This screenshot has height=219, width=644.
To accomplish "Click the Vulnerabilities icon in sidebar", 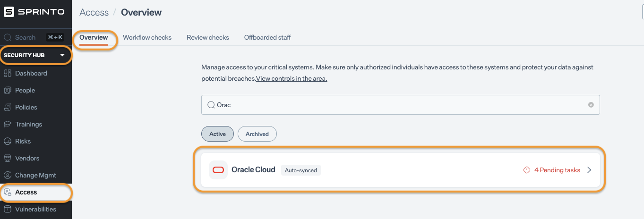I will coord(8,209).
